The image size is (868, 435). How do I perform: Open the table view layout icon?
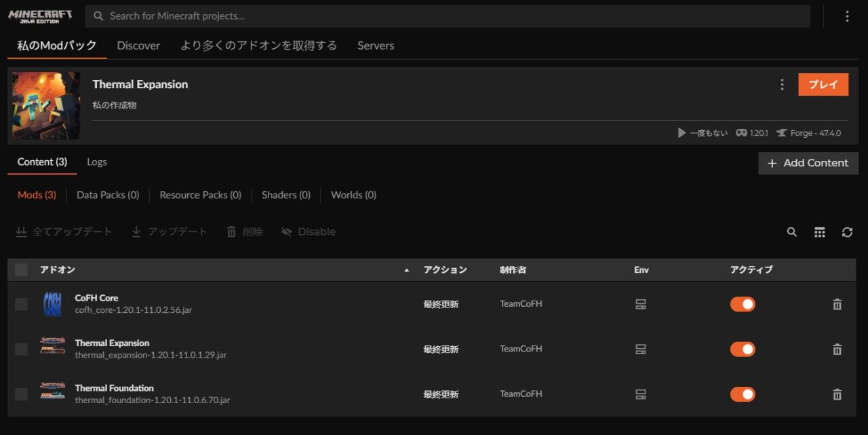click(820, 232)
